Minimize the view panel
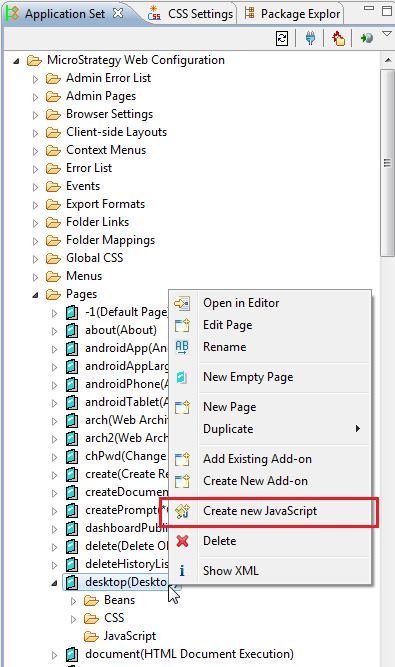 point(369,8)
